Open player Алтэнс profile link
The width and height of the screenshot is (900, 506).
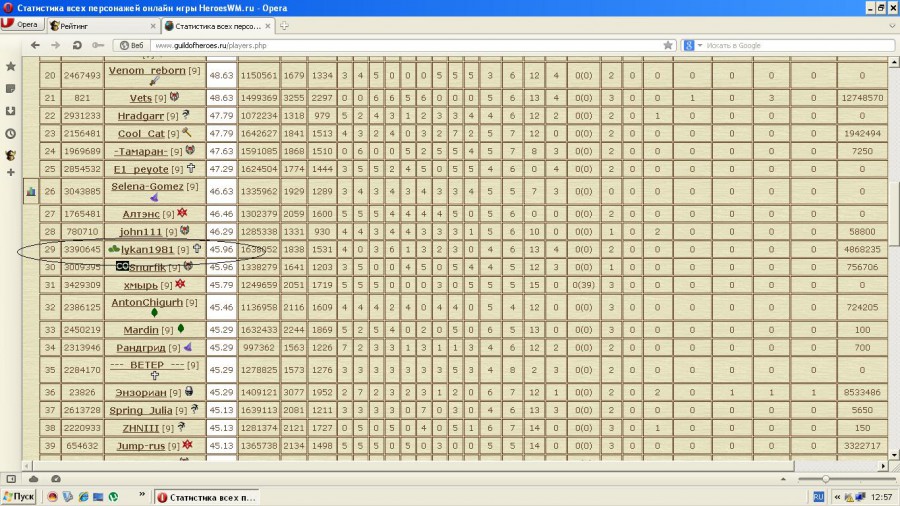coord(141,214)
